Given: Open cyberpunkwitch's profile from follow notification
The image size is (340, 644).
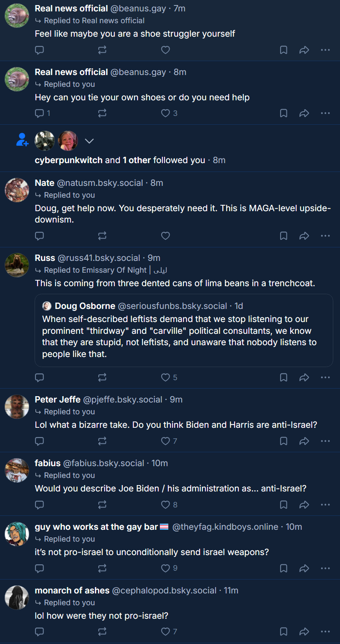Looking at the screenshot, I should coord(68,160).
